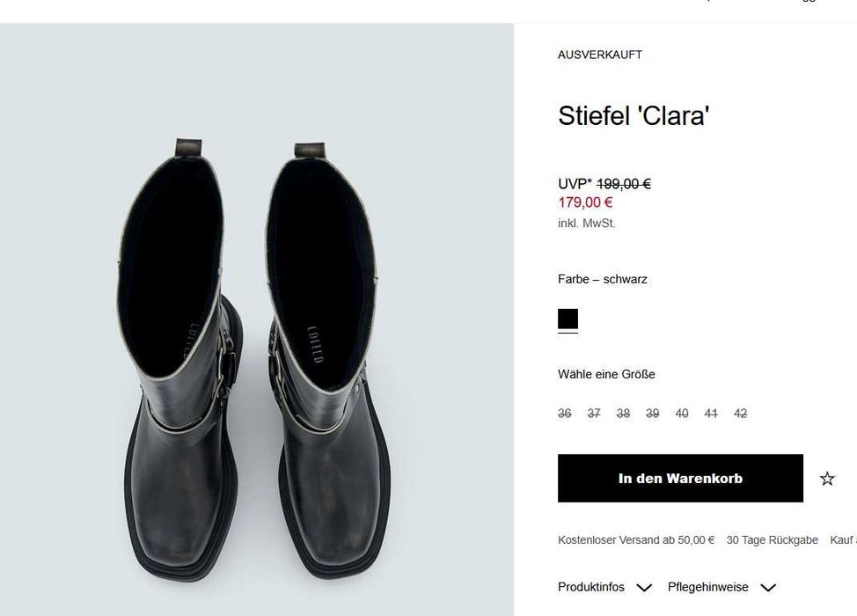Choose size 42

(x=740, y=414)
